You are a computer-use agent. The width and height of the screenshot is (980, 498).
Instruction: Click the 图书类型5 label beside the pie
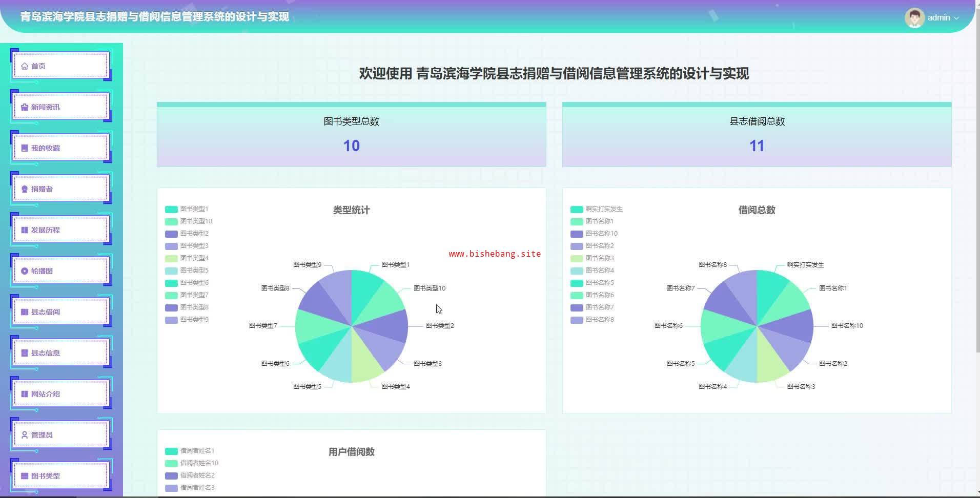point(308,387)
